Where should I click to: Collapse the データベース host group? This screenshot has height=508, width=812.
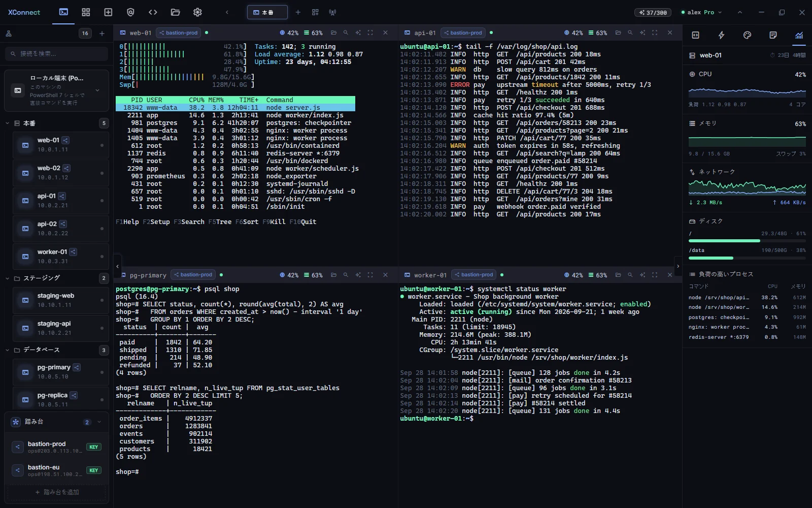[x=8, y=350]
